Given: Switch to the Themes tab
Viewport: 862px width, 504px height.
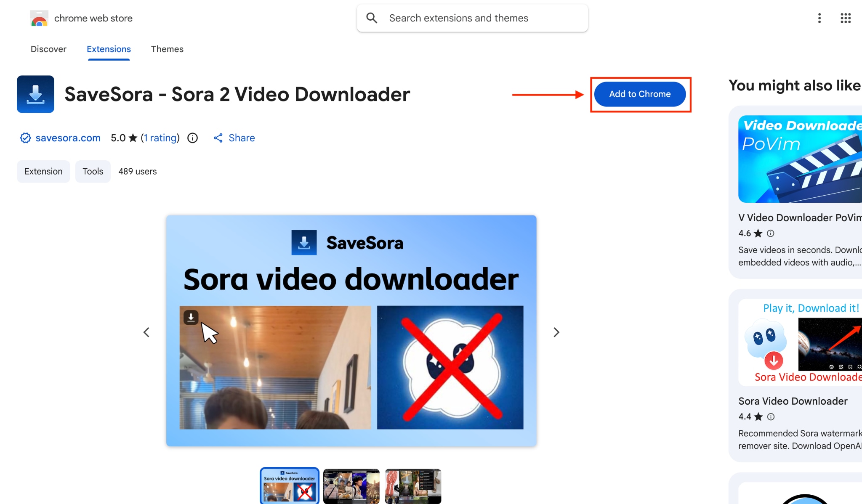Looking at the screenshot, I should 167,49.
